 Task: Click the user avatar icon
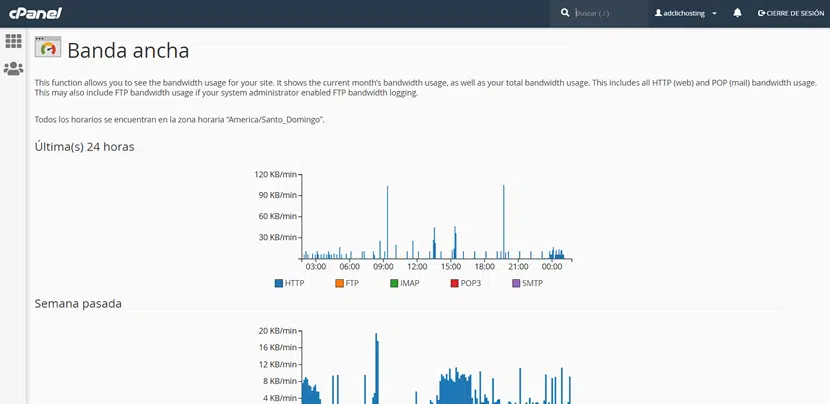coord(658,13)
